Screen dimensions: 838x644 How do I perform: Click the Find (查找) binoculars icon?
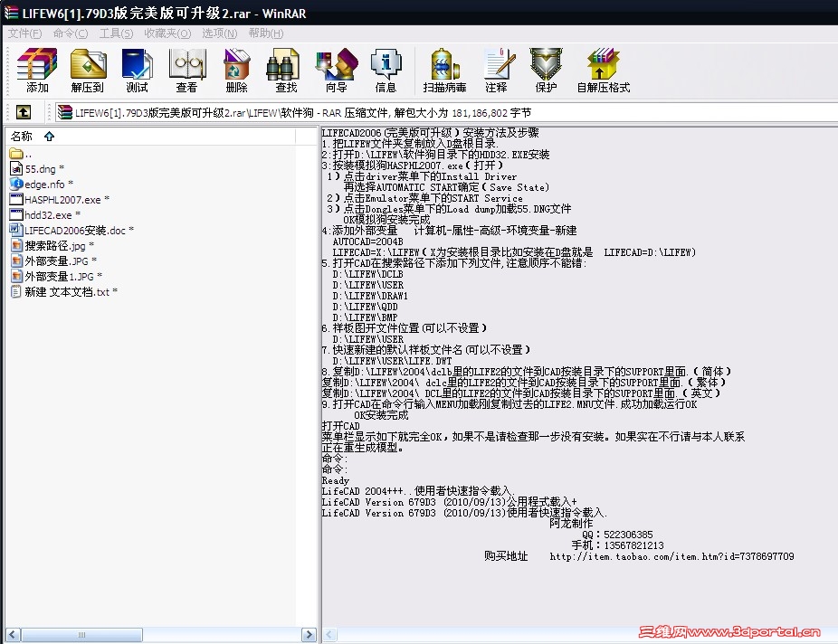click(285, 70)
